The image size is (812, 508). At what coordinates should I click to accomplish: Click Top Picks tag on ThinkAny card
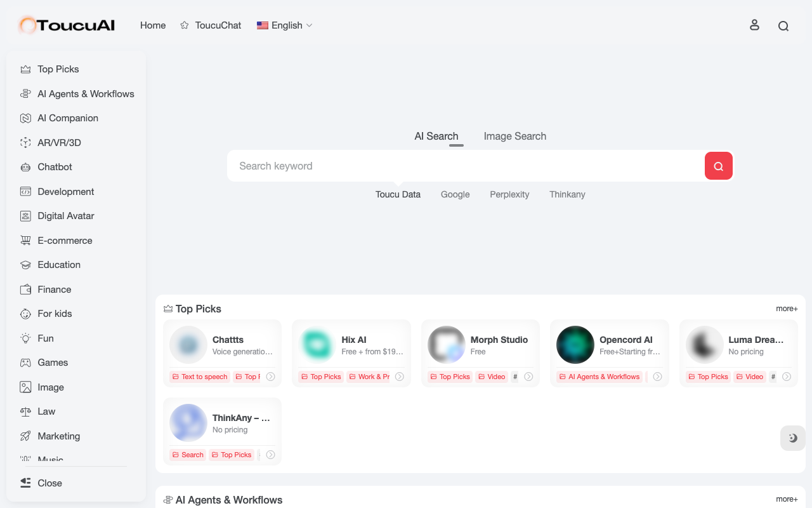[232, 455]
